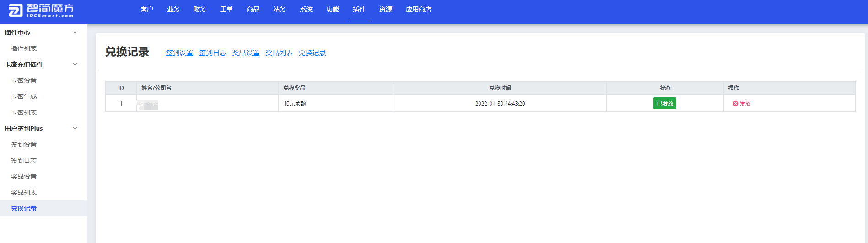
Task: Select the 插件 top menu item
Action: [x=359, y=9]
